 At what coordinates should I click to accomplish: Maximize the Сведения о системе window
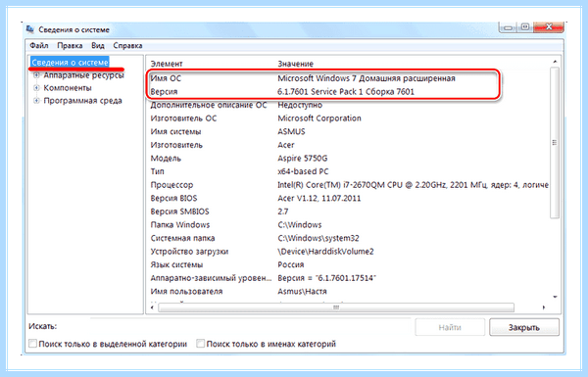[525, 27]
